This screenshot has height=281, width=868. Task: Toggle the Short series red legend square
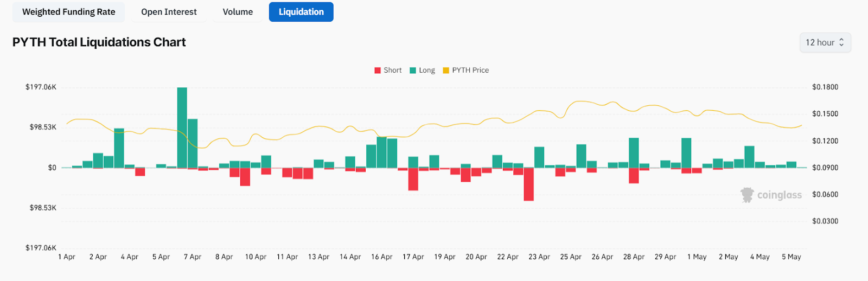(x=378, y=71)
